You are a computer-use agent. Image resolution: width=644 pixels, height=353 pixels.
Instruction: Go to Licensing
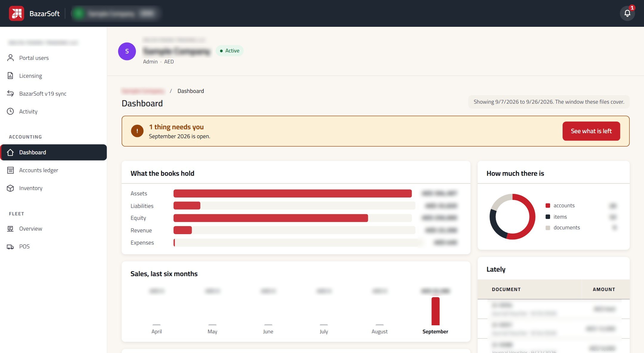click(54, 76)
